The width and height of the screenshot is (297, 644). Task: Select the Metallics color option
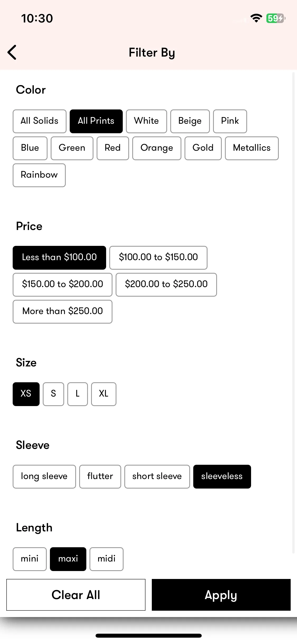pos(252,148)
